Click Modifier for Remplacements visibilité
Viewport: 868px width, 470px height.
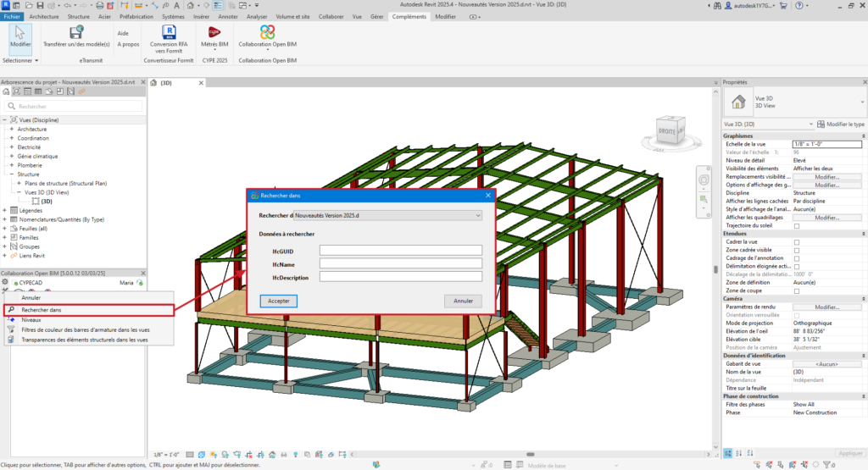[x=827, y=177]
